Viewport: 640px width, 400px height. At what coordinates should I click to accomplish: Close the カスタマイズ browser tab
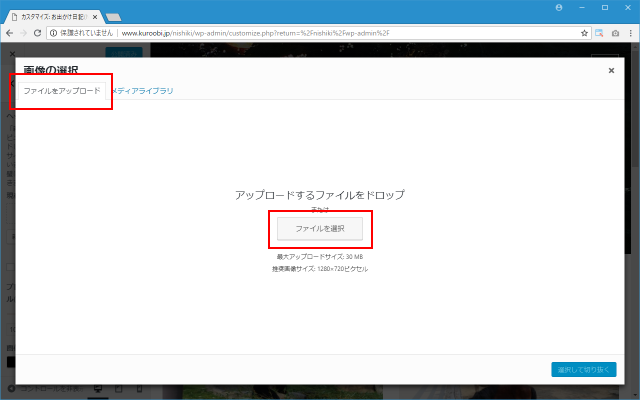(x=95, y=17)
